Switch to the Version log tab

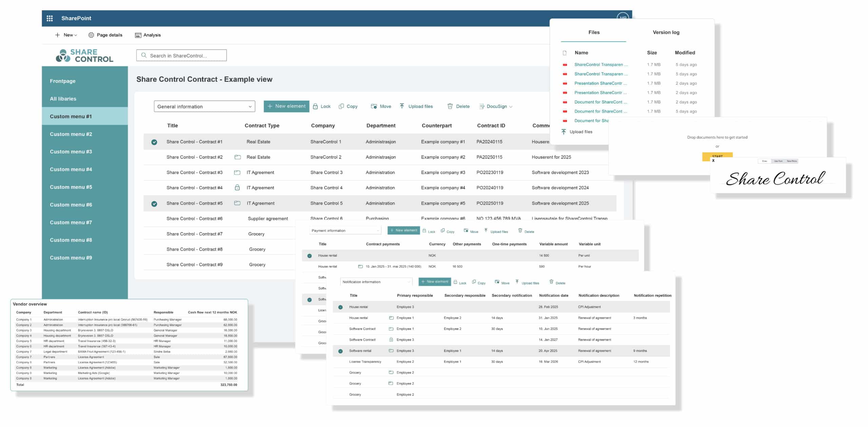[666, 32]
